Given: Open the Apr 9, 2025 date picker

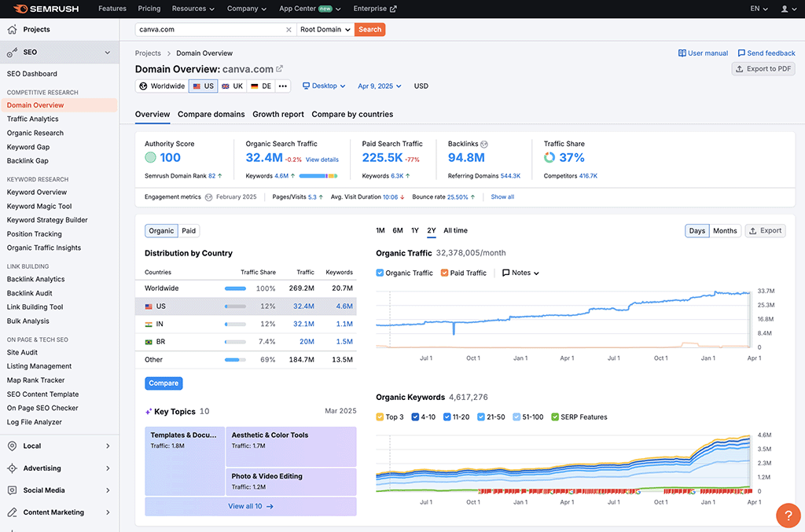Looking at the screenshot, I should tap(379, 86).
